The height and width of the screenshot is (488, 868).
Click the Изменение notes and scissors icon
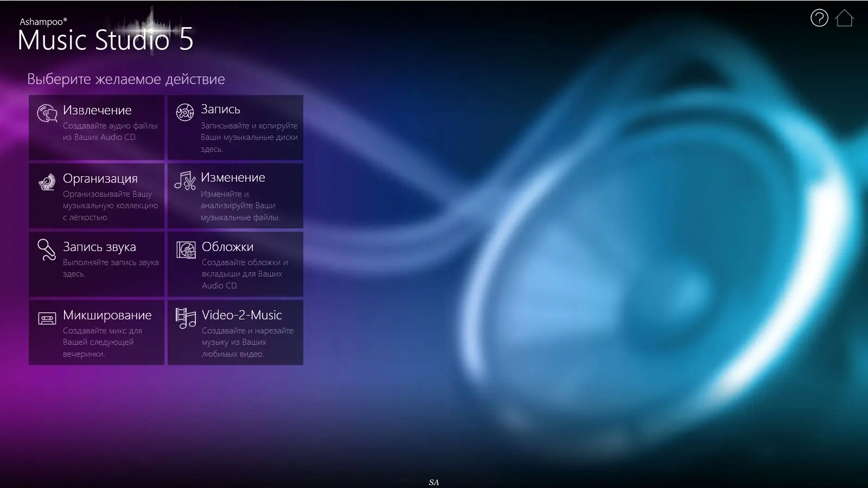pyautogui.click(x=185, y=181)
